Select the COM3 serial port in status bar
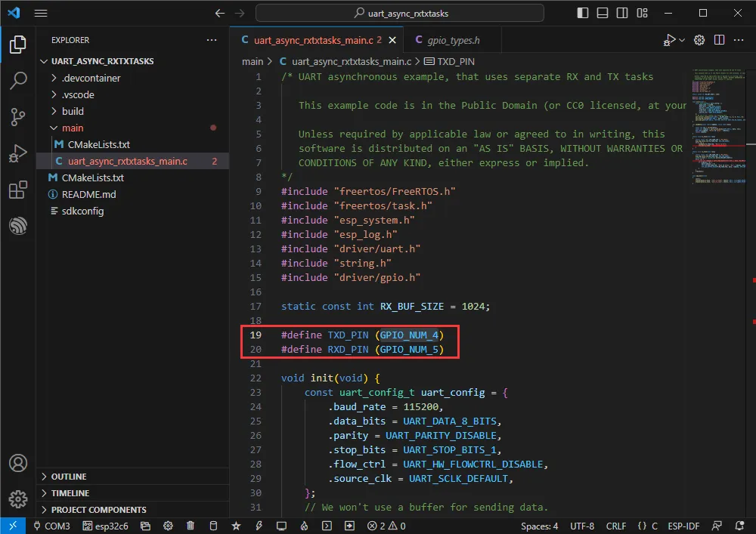 [51, 526]
